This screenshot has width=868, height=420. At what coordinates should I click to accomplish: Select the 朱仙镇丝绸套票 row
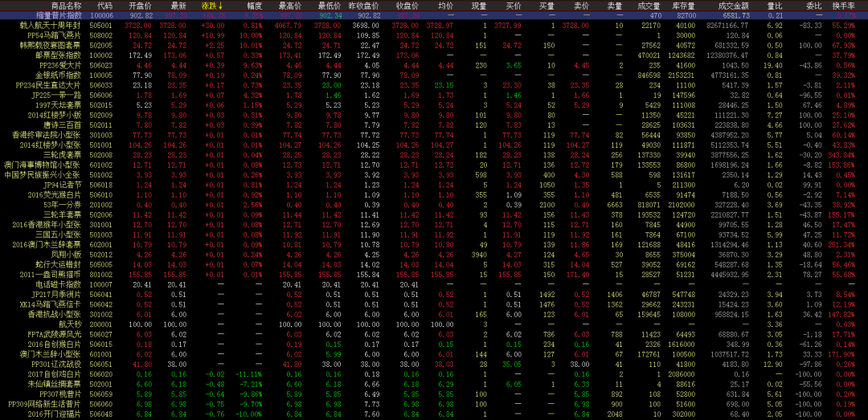pos(434,384)
